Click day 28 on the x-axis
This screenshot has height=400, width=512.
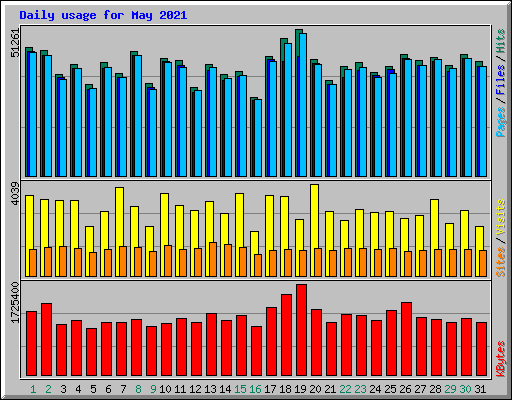(x=435, y=389)
